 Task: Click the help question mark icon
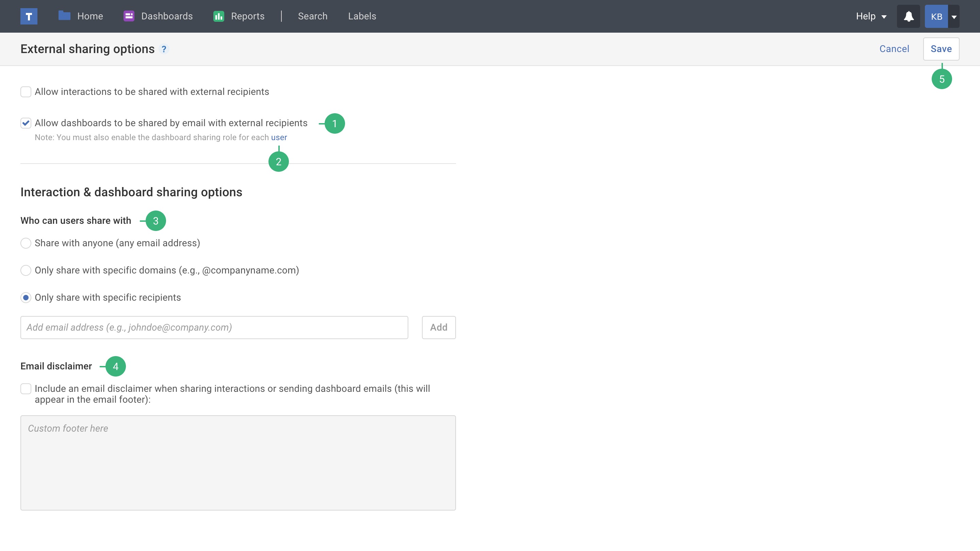click(x=164, y=49)
